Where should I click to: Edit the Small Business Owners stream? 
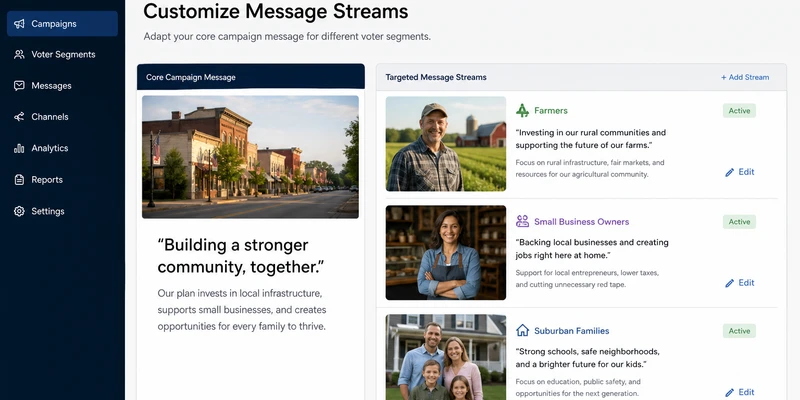coord(740,283)
